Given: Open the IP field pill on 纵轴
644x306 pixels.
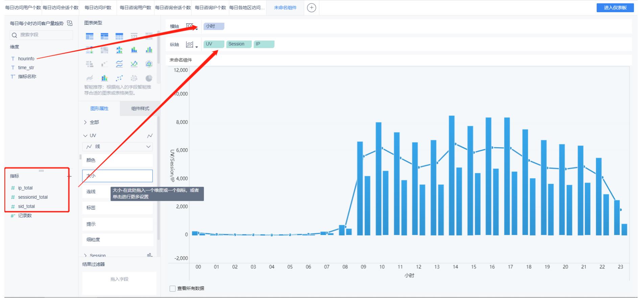Looking at the screenshot, I should coord(264,44).
